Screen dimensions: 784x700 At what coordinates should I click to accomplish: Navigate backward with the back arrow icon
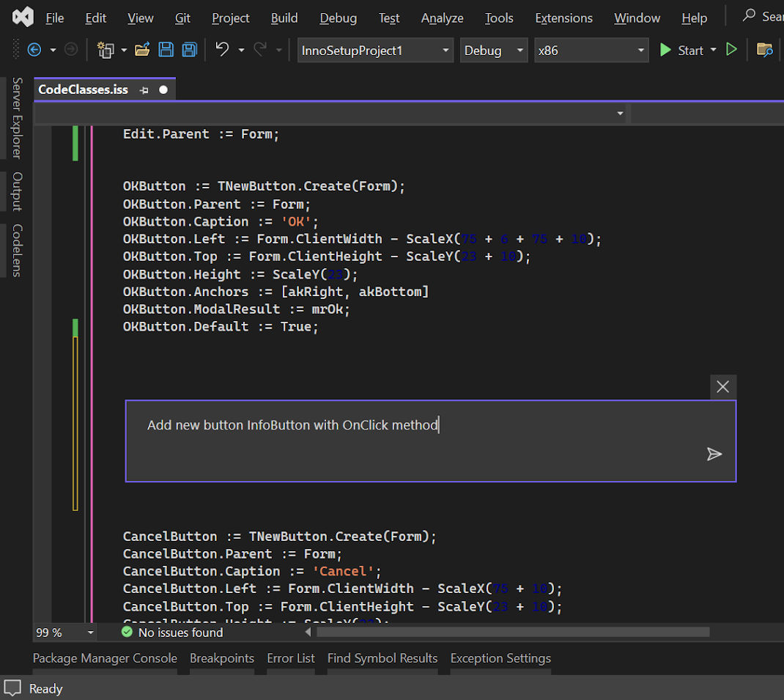pyautogui.click(x=34, y=50)
